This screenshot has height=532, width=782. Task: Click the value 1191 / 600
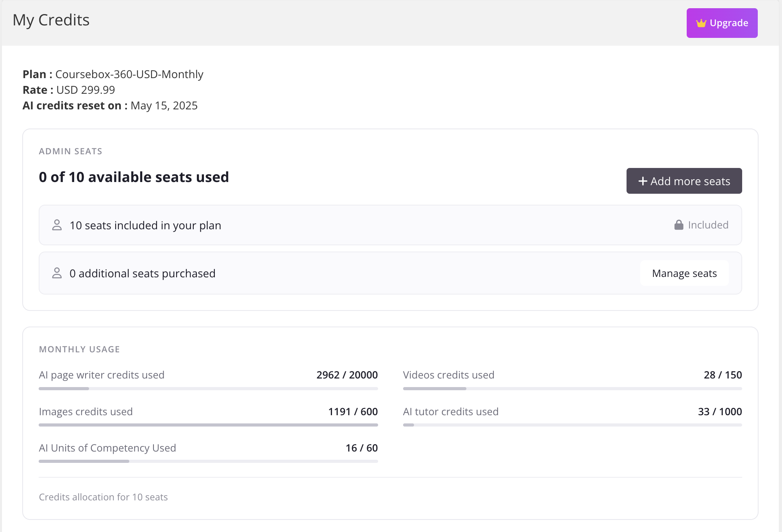point(353,412)
